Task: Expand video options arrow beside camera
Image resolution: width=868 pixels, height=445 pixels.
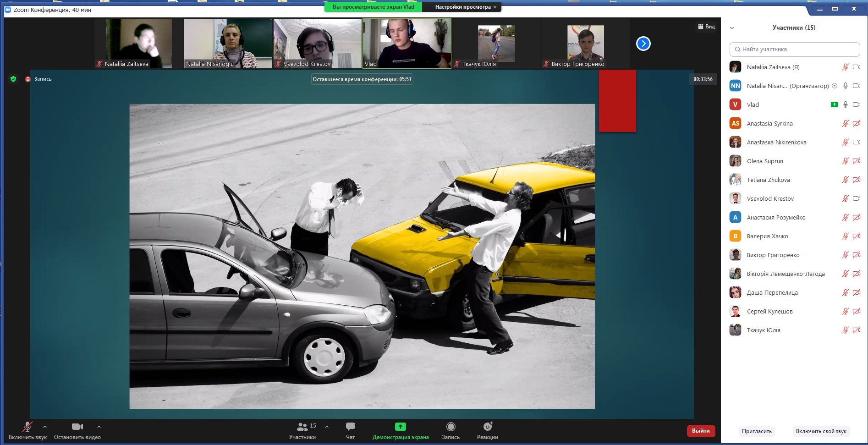Action: (99, 427)
